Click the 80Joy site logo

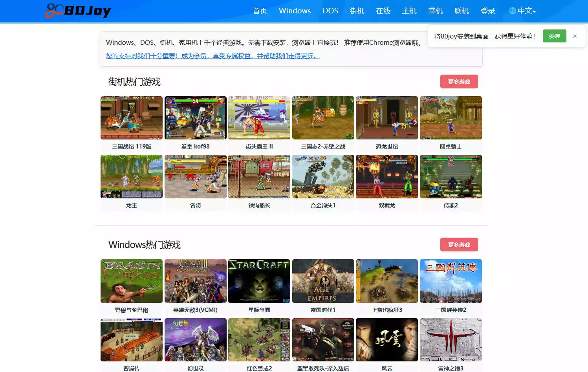78,11
